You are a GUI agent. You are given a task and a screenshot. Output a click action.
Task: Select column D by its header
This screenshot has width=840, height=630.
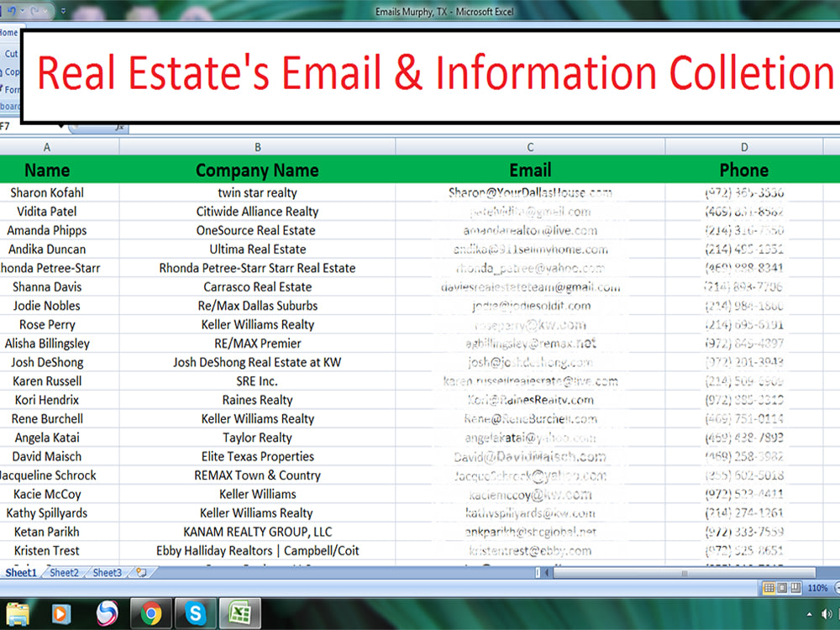[744, 147]
